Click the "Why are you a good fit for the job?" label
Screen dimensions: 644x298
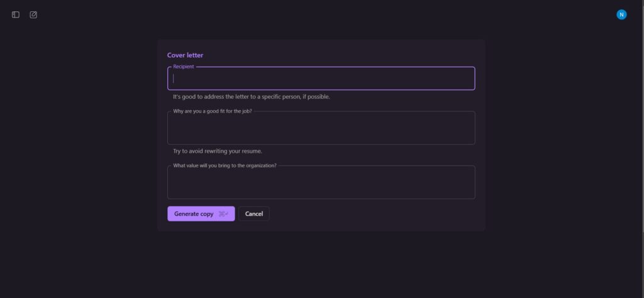tap(213, 111)
